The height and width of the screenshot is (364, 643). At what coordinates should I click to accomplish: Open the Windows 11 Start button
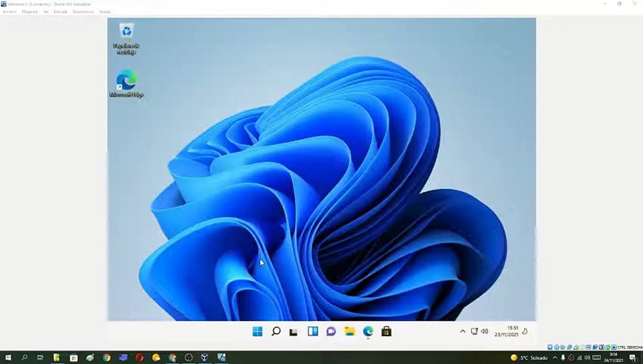point(257,332)
